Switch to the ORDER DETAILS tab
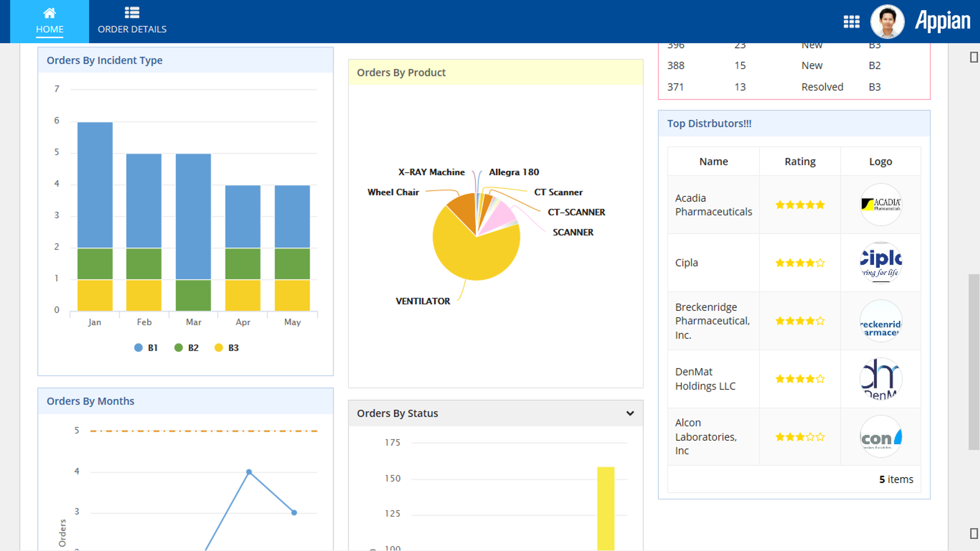The image size is (980, 551). click(x=132, y=21)
